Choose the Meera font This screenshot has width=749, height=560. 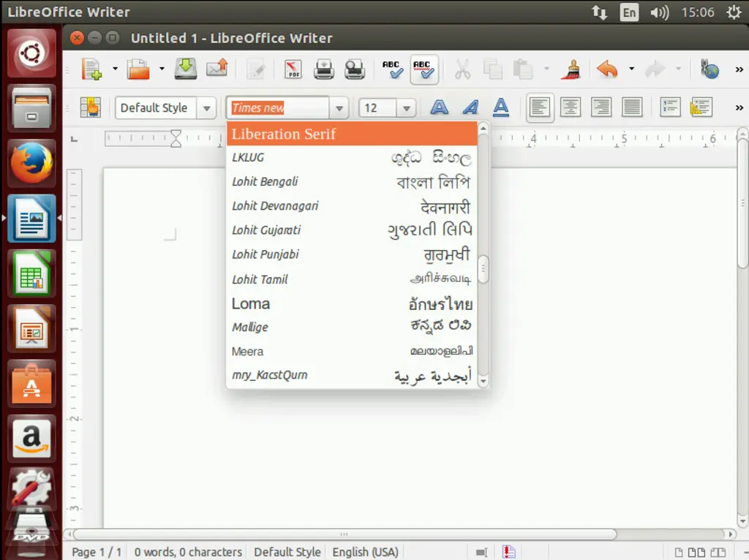tap(352, 352)
